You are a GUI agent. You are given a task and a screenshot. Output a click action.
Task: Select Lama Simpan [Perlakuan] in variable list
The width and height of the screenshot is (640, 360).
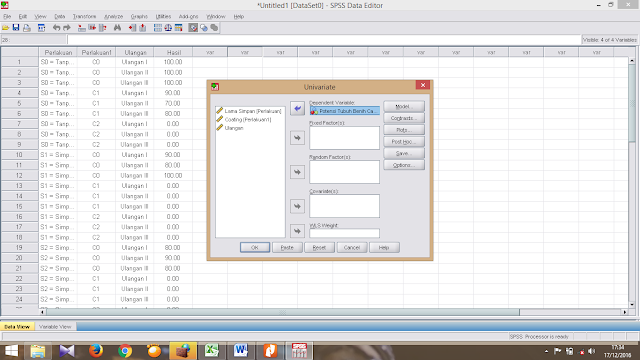click(x=249, y=111)
